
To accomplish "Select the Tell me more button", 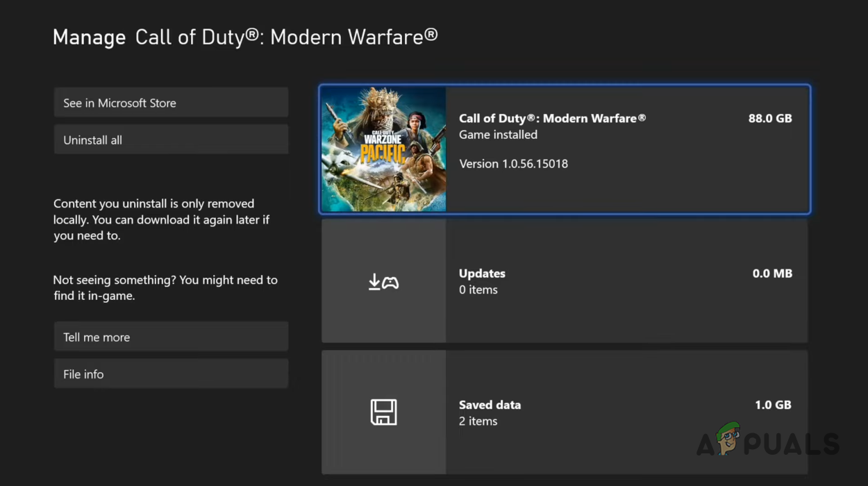I will [x=171, y=337].
